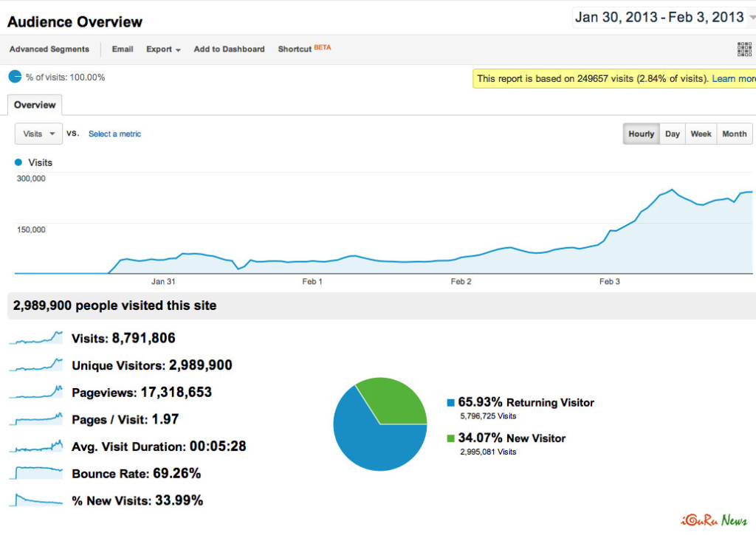Image resolution: width=756 pixels, height=535 pixels.
Task: Click the Unique Visitors sparkline
Action: pyautogui.click(x=36, y=365)
